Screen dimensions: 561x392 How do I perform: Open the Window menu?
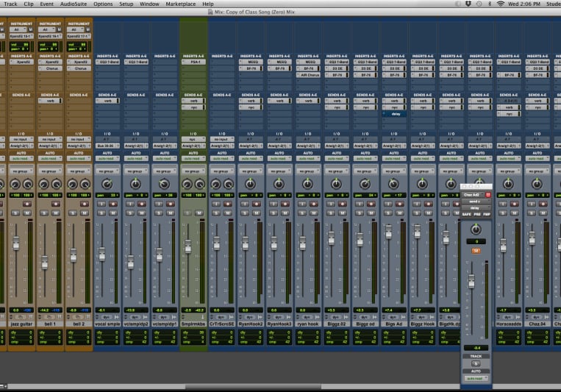[x=149, y=4]
